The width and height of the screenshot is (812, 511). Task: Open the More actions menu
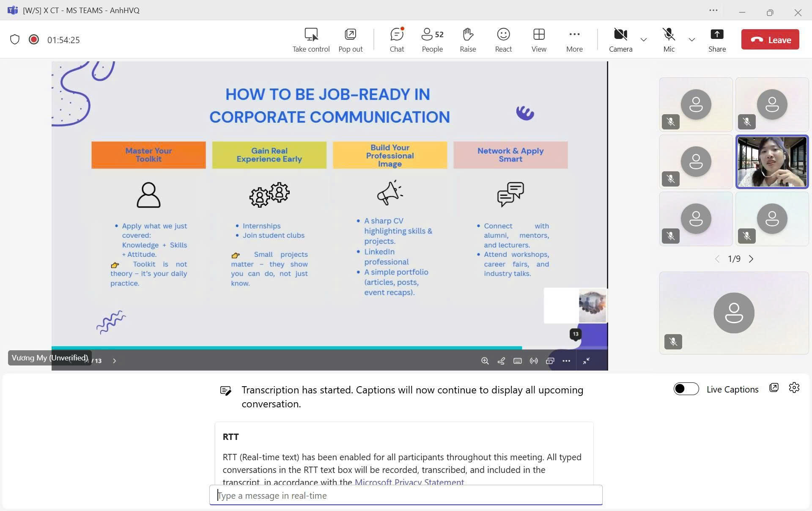[x=574, y=40]
